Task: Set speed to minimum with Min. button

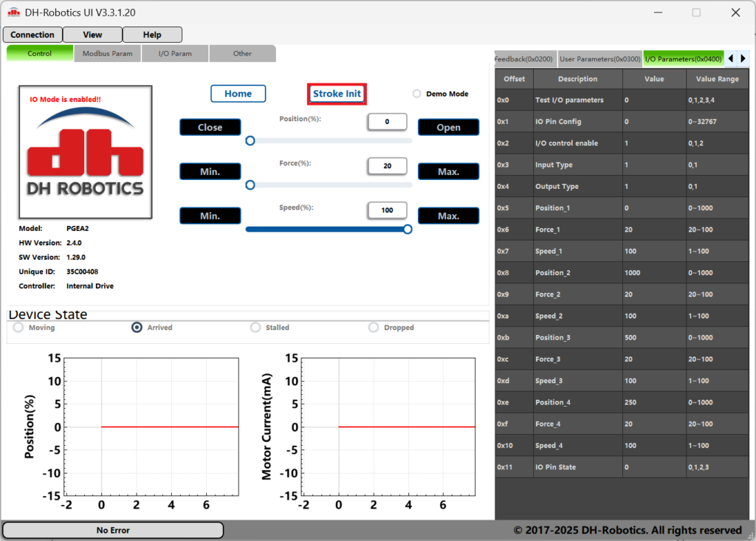Action: [x=210, y=216]
